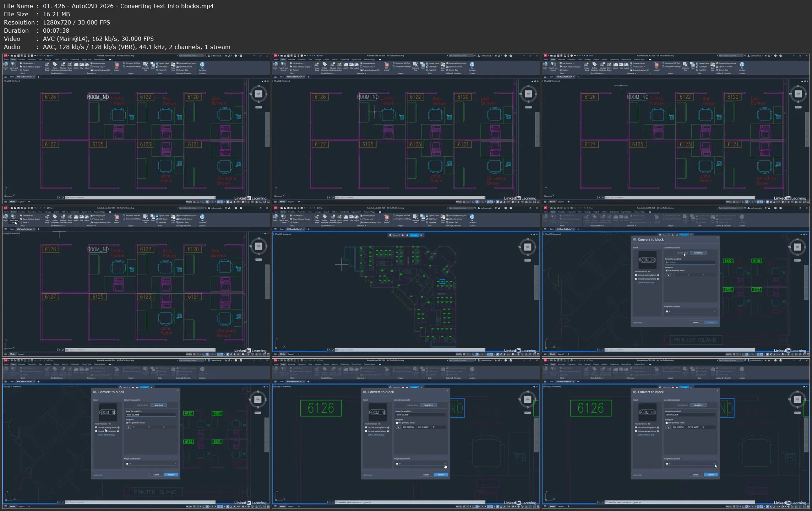Click Define attribute tags link in the empty-name dialog
The height and width of the screenshot is (511, 812).
(646, 283)
